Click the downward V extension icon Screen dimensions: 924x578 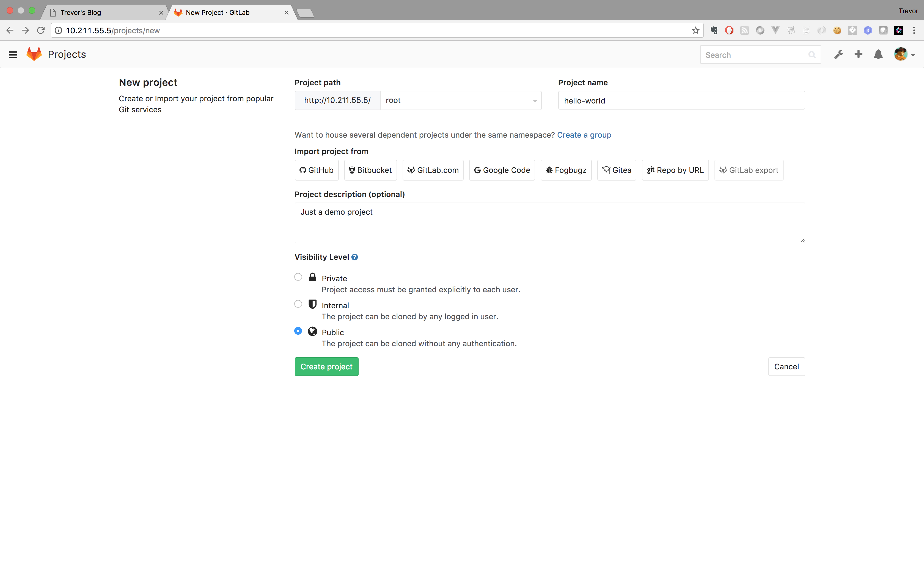point(775,30)
